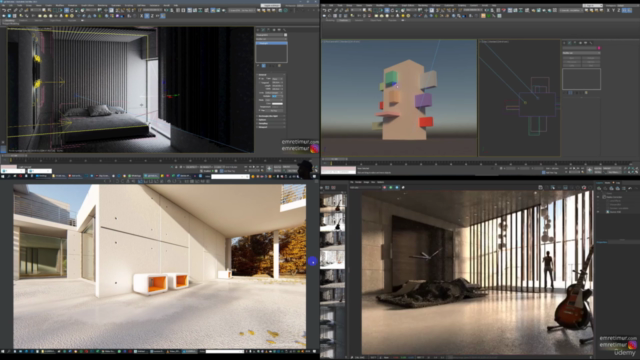Screen dimensions: 640x360
Task: Undo in the top-right 3ds Max window
Action: pyautogui.click(x=324, y=10)
